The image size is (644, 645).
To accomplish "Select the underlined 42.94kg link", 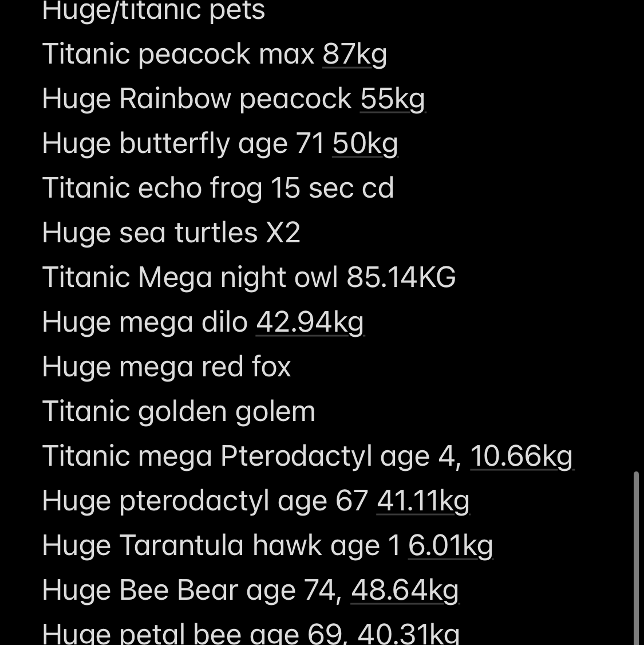I will [x=310, y=322].
